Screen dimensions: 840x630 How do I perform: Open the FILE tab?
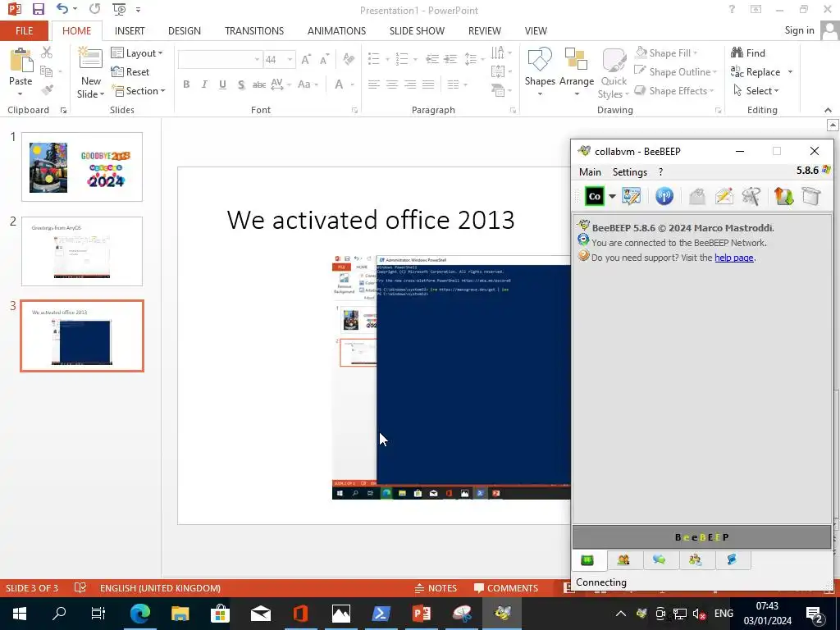(24, 30)
